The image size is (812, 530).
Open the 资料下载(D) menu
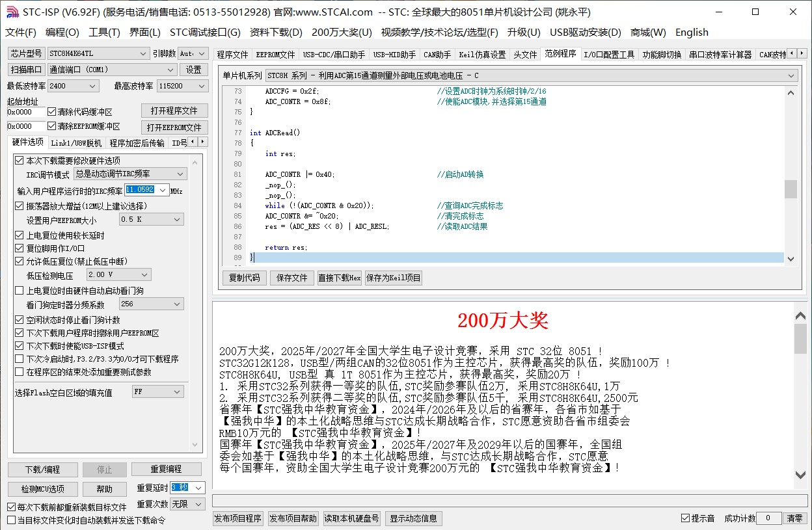coord(276,33)
